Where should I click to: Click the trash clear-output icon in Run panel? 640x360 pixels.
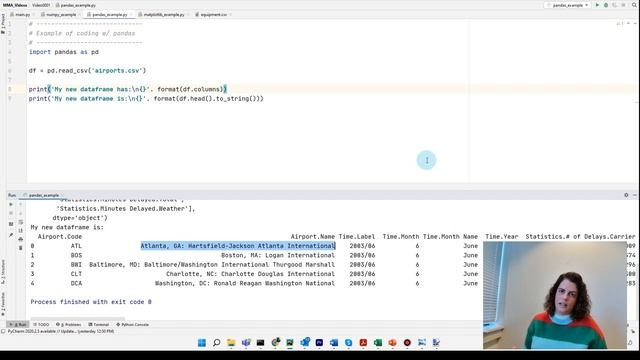click(20, 248)
